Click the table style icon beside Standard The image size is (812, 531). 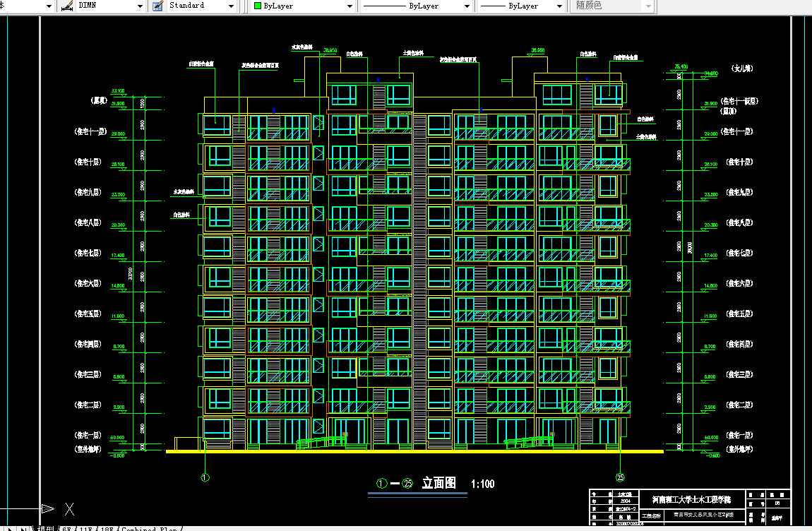(157, 6)
